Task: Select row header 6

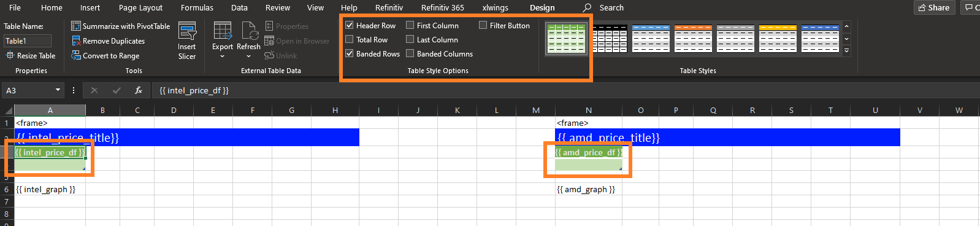Action: 7,189
